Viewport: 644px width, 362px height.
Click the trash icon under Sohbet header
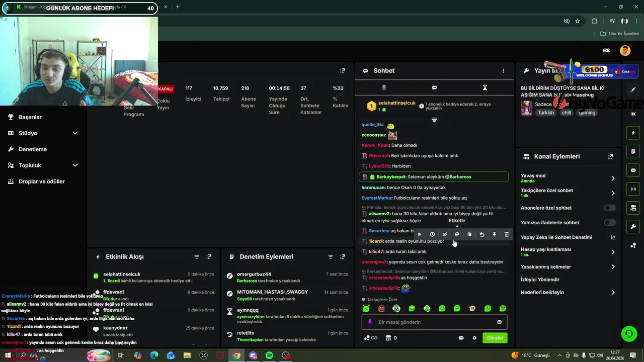coord(384,87)
